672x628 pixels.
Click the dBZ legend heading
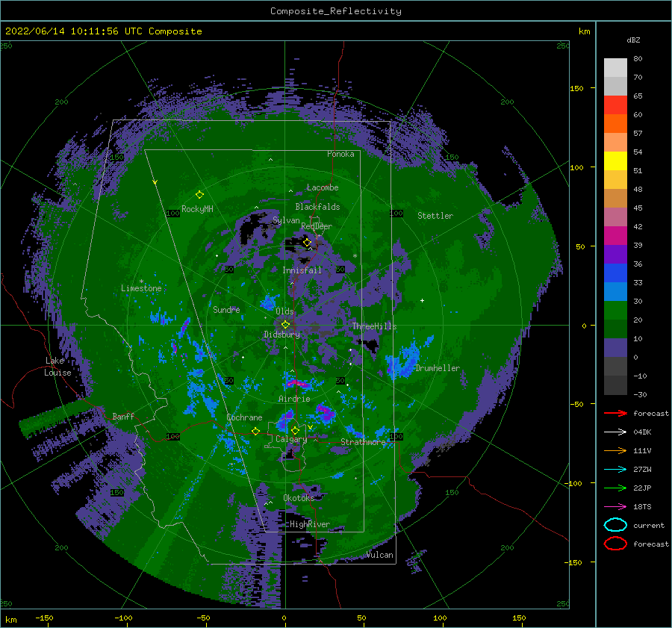tap(633, 40)
